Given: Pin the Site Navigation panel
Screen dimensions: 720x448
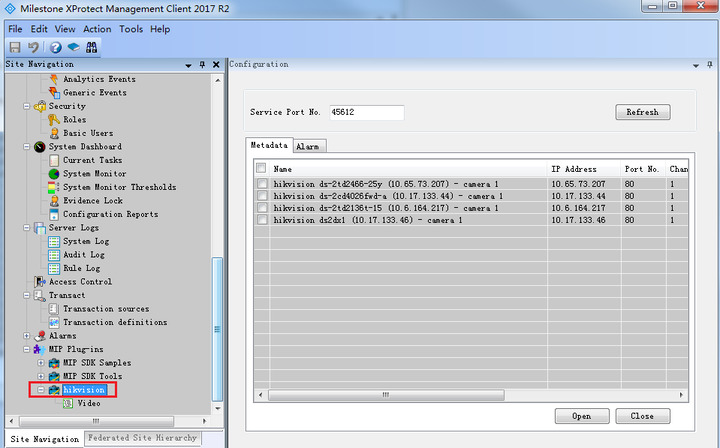Looking at the screenshot, I should (203, 65).
